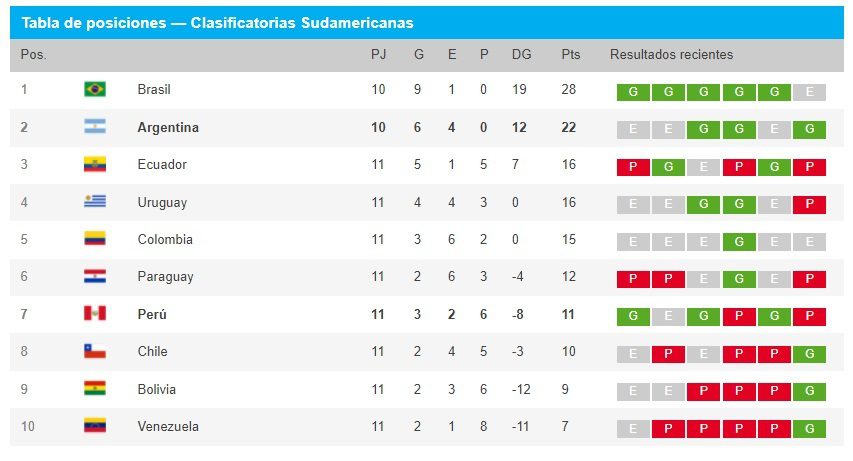Select the Bolivia flag icon
The width and height of the screenshot is (853, 461).
tap(95, 389)
